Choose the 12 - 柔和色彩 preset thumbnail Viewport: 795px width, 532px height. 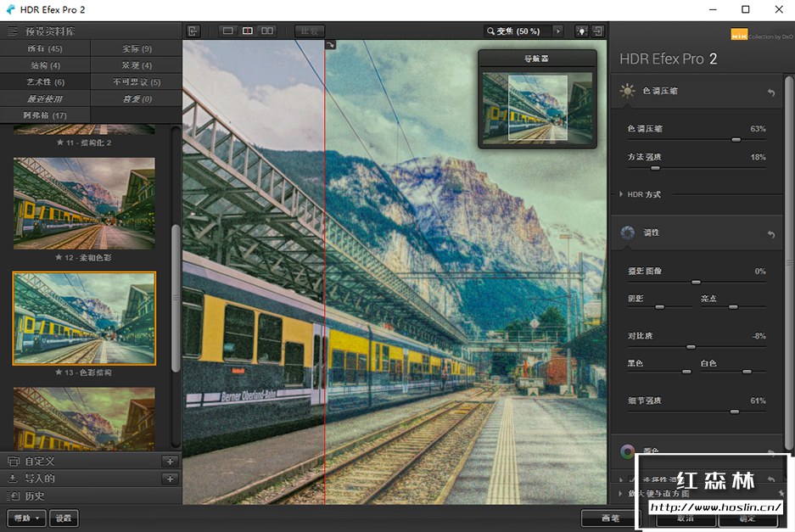(84, 203)
